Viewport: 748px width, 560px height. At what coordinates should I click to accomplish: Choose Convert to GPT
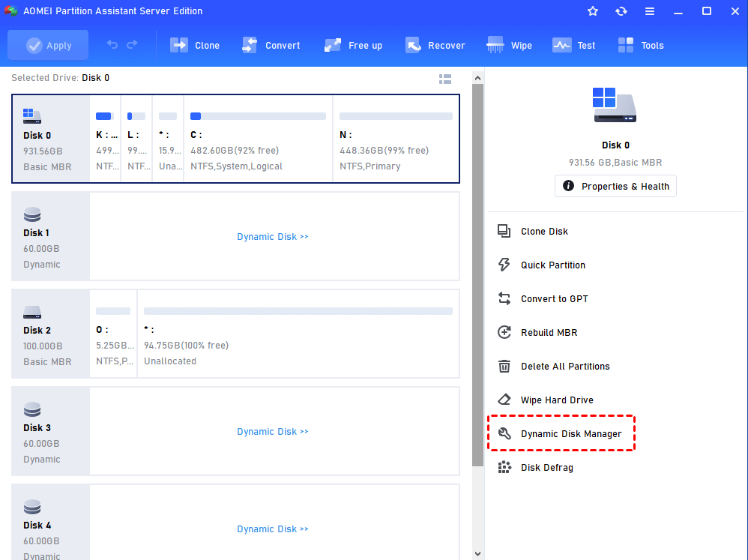[543, 298]
